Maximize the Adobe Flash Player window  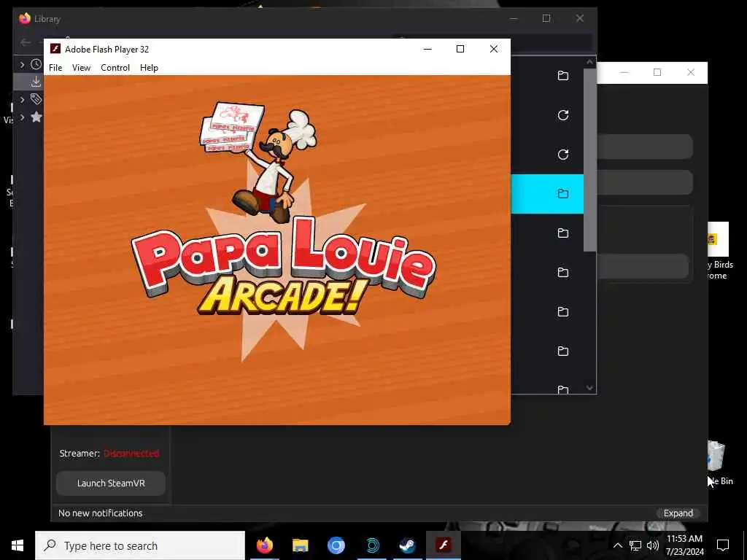tap(460, 49)
